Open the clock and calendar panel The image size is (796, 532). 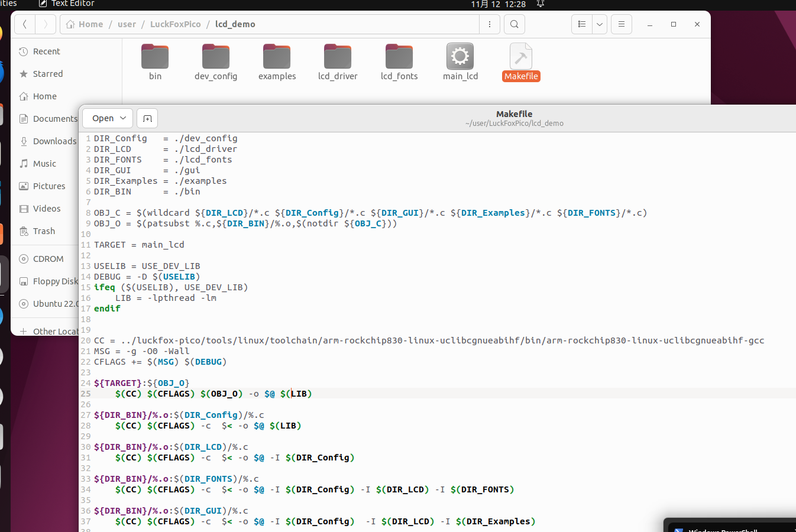coord(499,4)
